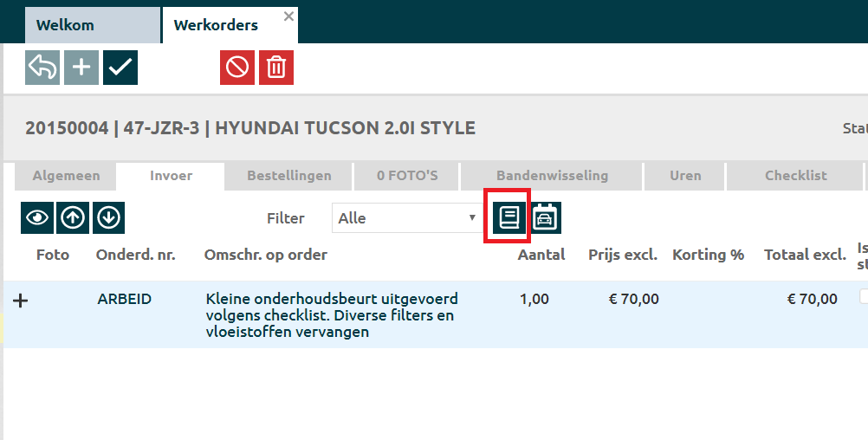Open the Bestellingen tab
The width and height of the screenshot is (868, 440).
click(x=288, y=176)
